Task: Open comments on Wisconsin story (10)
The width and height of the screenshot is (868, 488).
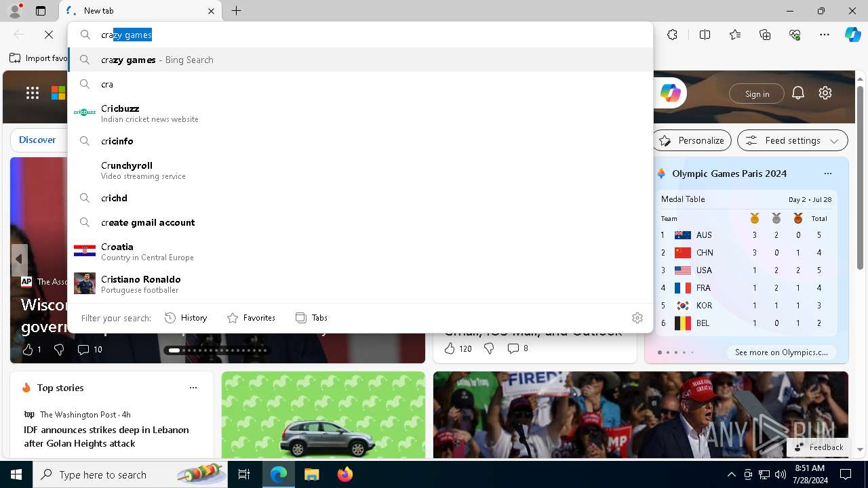Action: point(90,350)
